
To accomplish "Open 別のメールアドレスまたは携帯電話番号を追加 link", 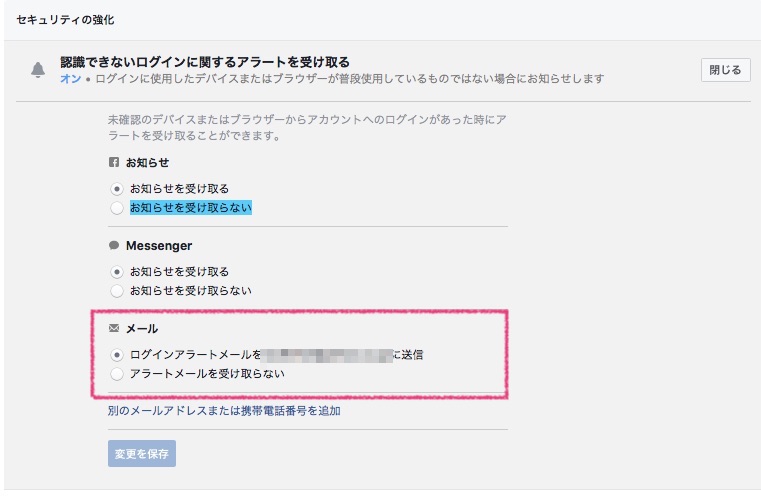I will 224,411.
